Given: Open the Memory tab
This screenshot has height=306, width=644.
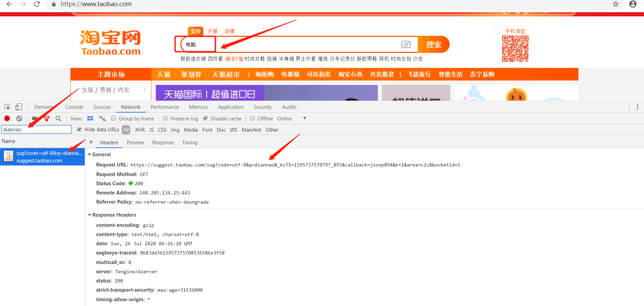Looking at the screenshot, I should click(x=198, y=107).
